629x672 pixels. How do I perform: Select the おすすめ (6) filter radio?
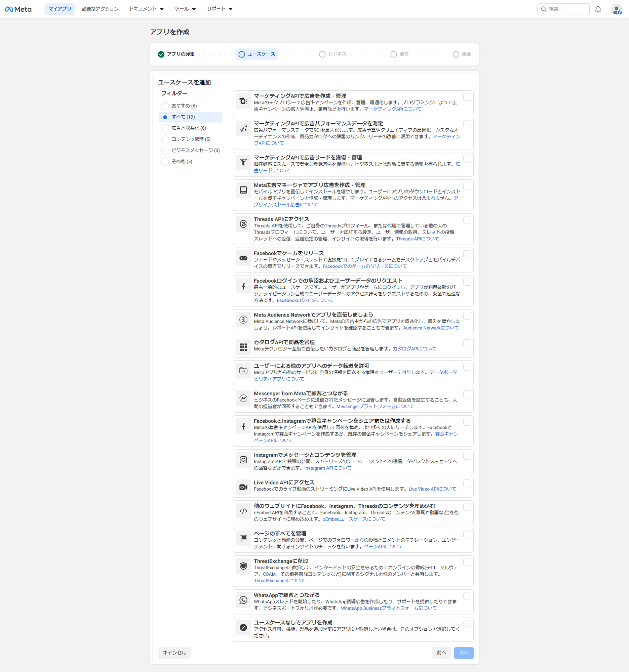[x=165, y=106]
